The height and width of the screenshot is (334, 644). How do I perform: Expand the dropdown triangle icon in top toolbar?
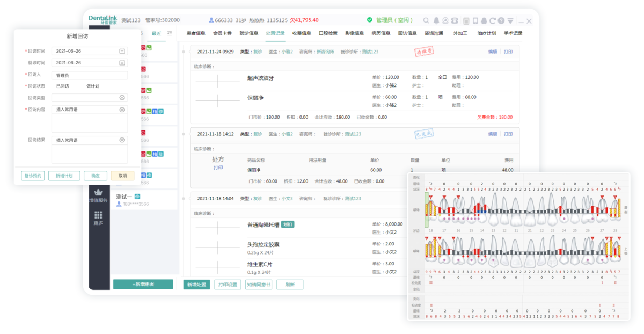[510, 21]
